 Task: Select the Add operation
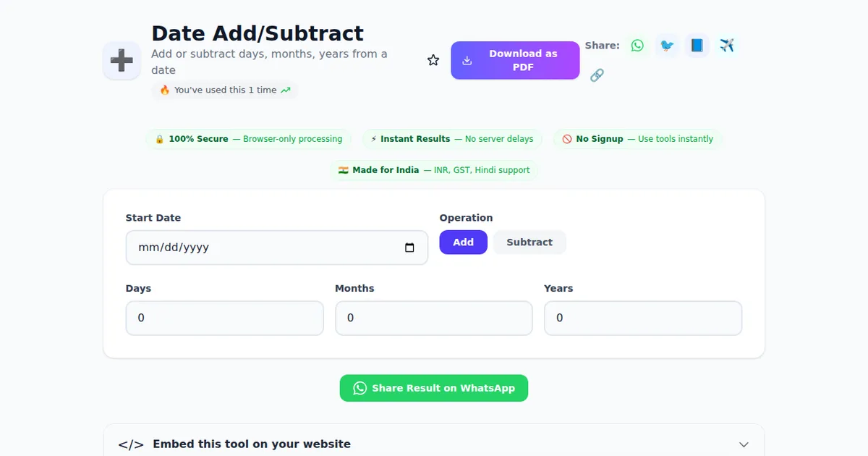point(463,242)
